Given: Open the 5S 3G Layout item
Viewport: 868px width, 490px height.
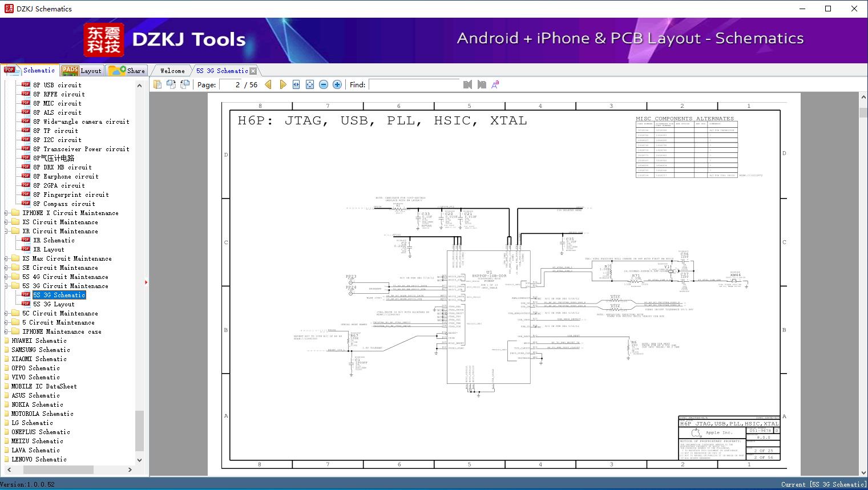Looking at the screenshot, I should coord(54,305).
